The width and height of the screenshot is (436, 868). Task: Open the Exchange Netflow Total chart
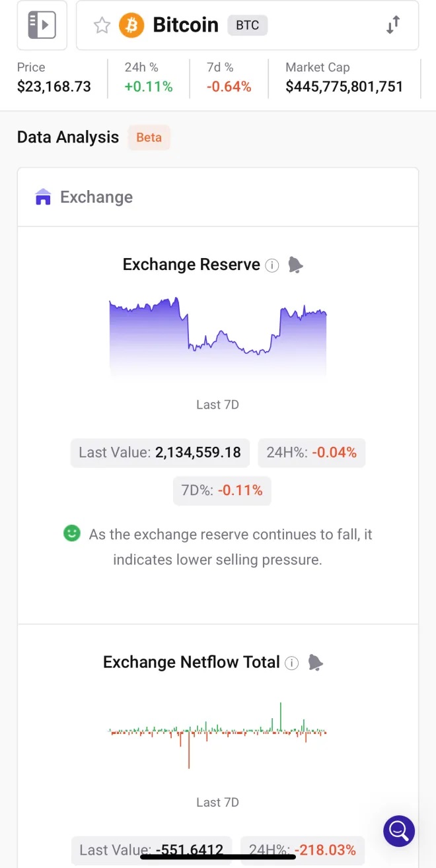[x=218, y=734]
